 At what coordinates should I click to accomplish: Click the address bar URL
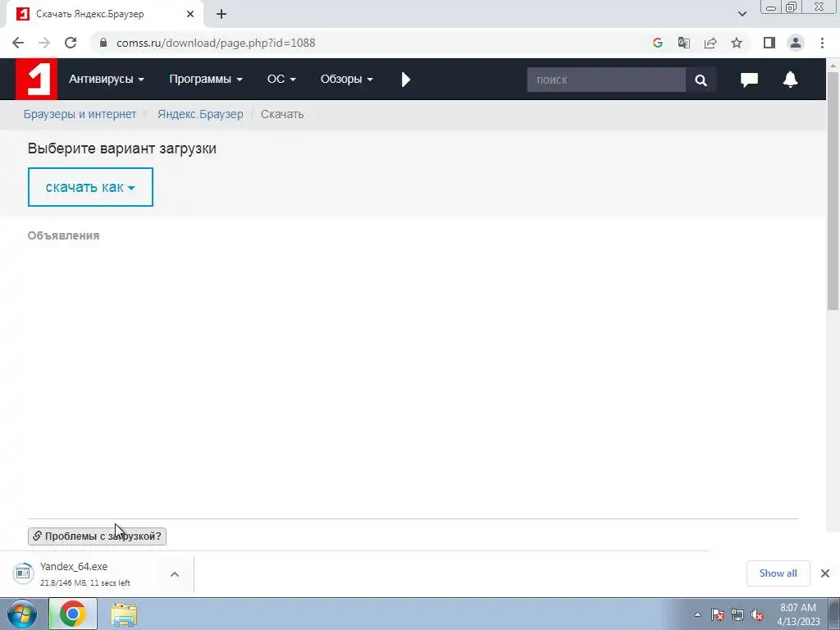click(x=216, y=43)
